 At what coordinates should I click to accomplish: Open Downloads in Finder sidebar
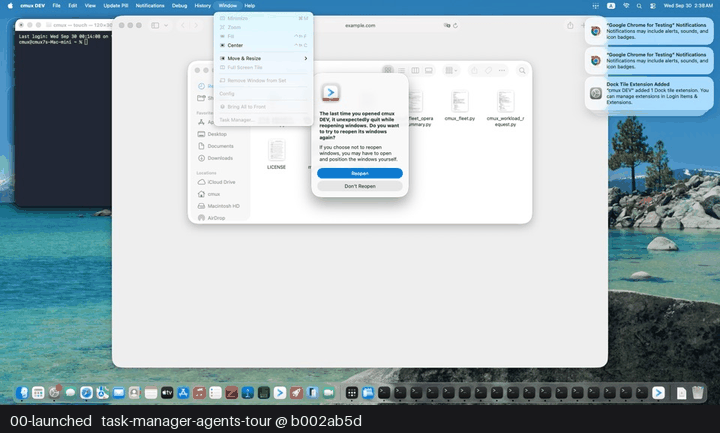coord(220,158)
